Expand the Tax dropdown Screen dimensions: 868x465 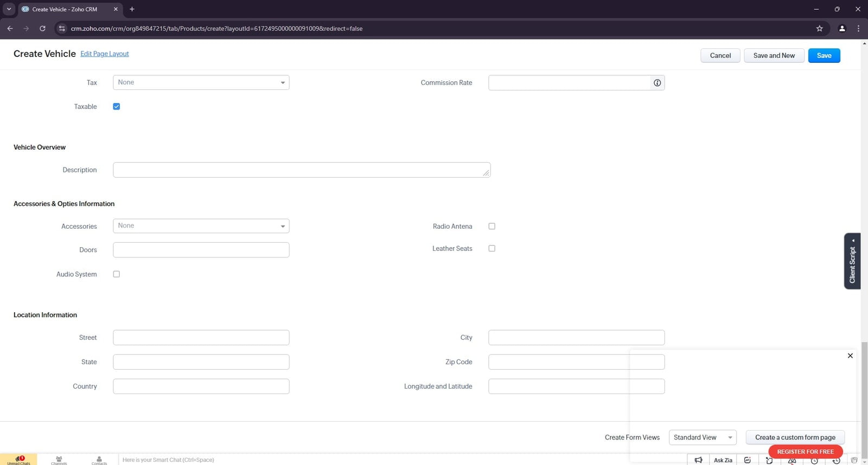click(x=201, y=83)
